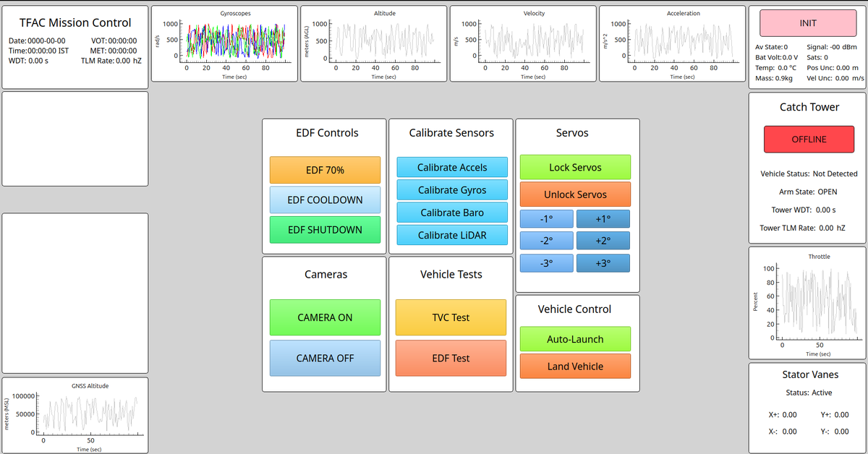The width and height of the screenshot is (868, 454).
Task: Click the EDF 70% button
Action: point(325,170)
